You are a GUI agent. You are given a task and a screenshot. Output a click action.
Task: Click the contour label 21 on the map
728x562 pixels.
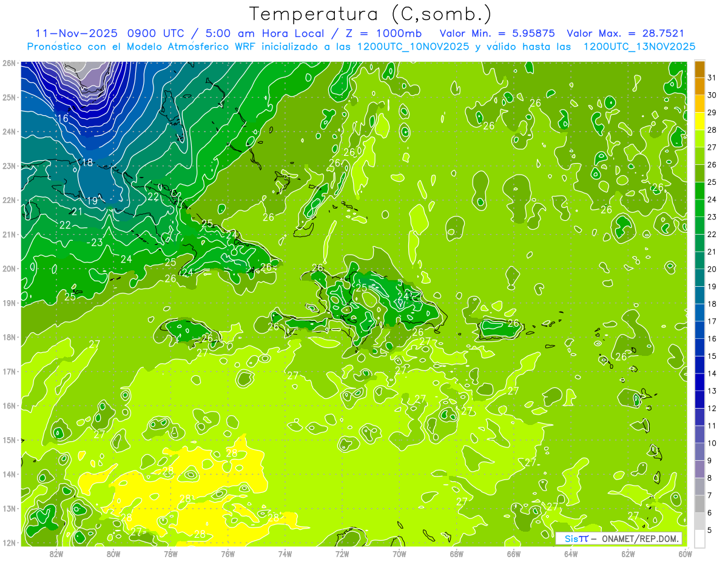[x=77, y=212]
